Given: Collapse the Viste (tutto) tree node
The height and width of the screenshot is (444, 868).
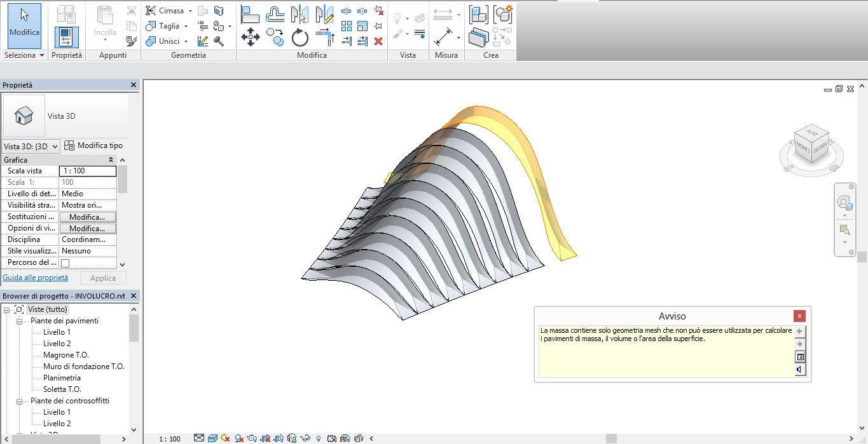Looking at the screenshot, I should tap(7, 309).
